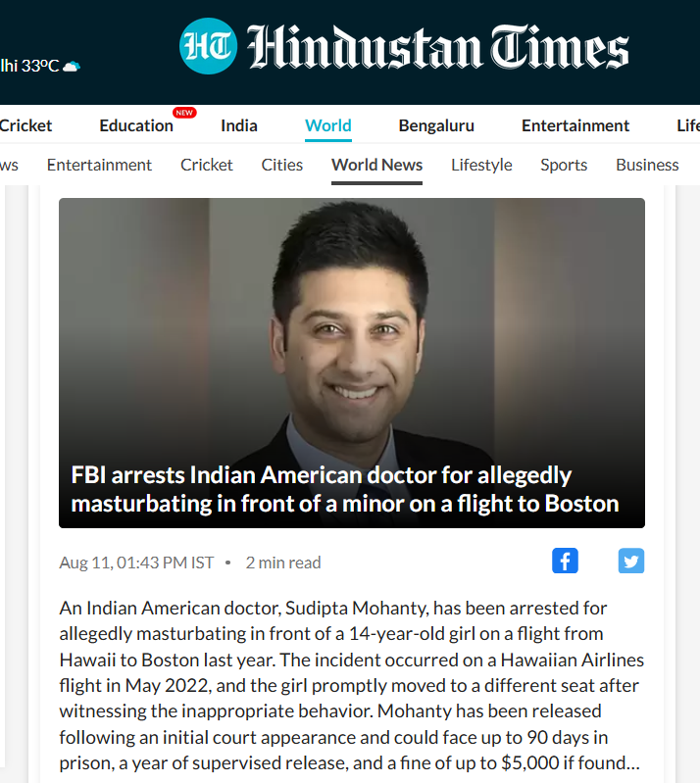Screen dimensions: 700x783
Task: Switch to the World News tab
Action: pyautogui.click(x=376, y=165)
